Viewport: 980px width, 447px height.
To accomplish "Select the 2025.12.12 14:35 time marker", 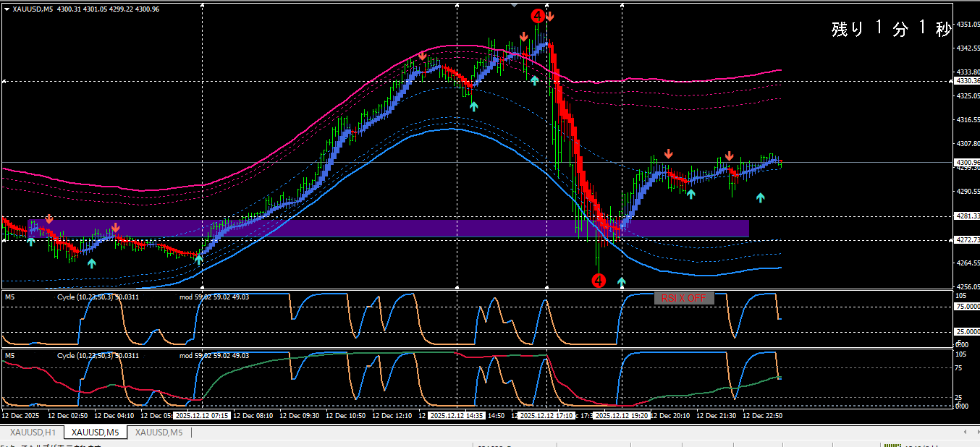I will point(456,416).
